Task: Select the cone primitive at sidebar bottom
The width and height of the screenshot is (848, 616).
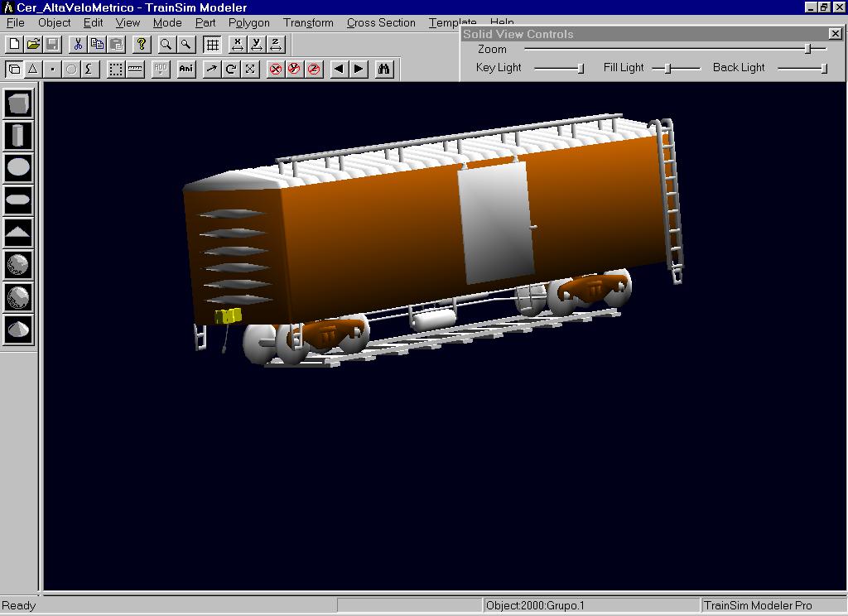Action: [x=18, y=329]
